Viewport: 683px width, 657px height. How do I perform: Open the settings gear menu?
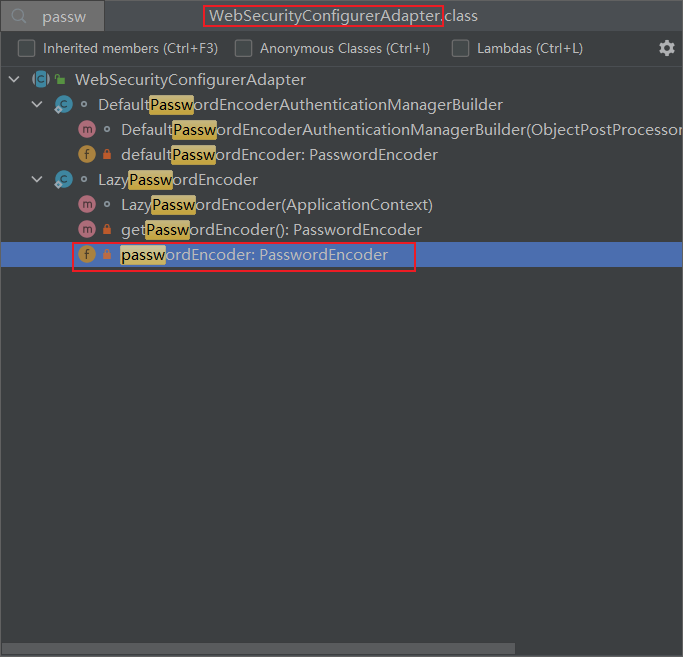[x=666, y=48]
